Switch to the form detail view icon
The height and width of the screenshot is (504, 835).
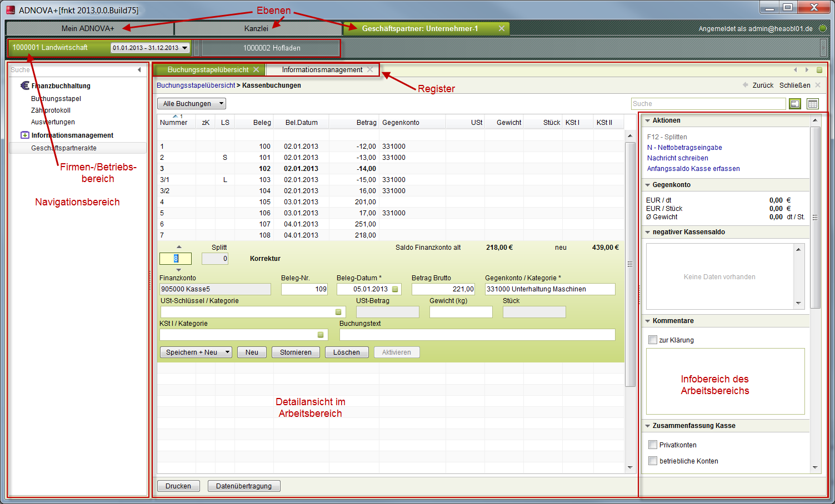[795, 104]
